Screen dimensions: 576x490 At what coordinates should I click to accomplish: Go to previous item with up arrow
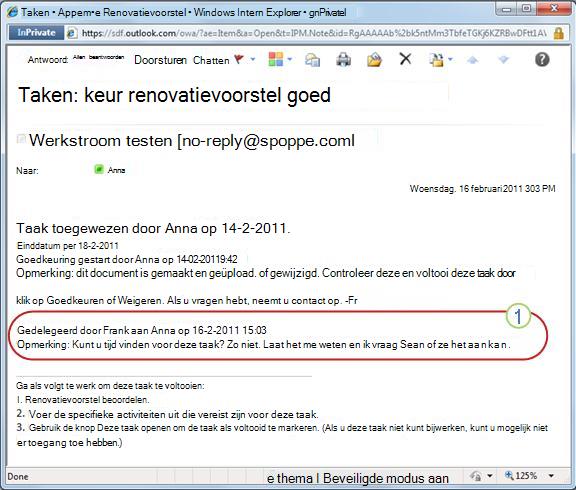click(473, 60)
